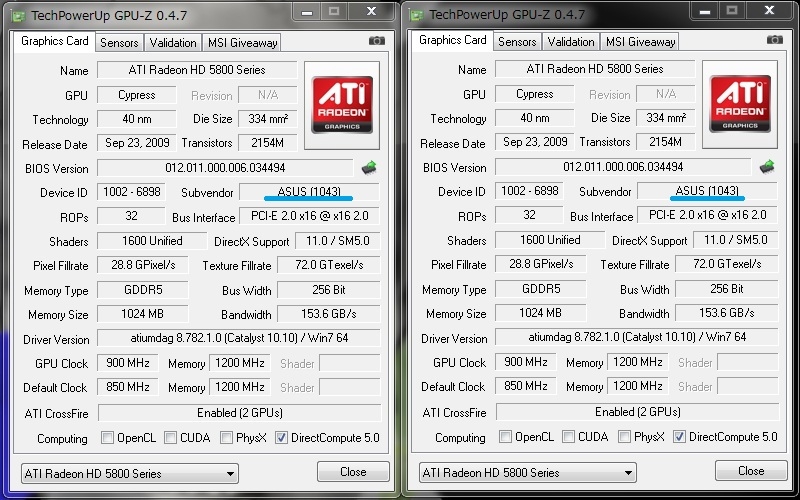Toggle DirectCompute 5.0 checkbox in right window
This screenshot has height=500, width=800.
(x=679, y=437)
